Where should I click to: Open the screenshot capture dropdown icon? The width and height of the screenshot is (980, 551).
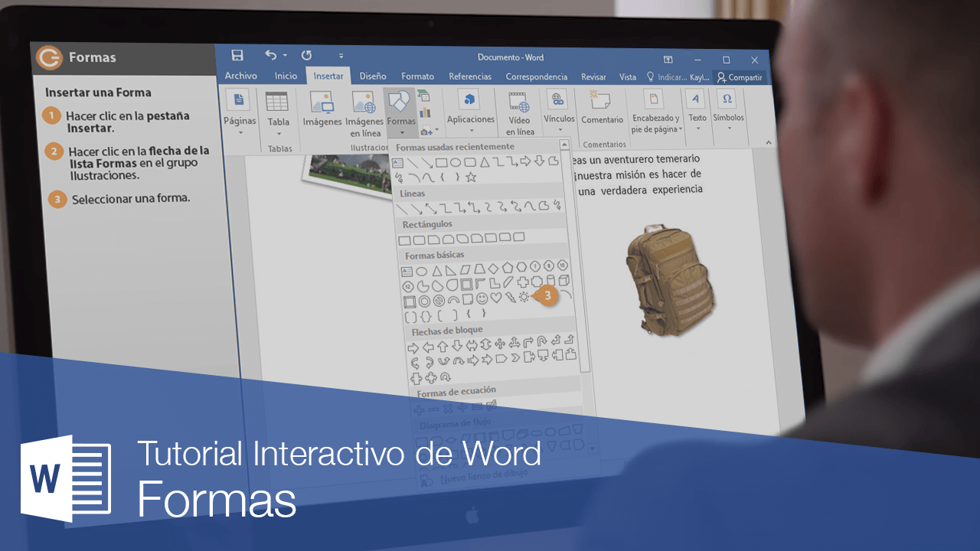click(429, 131)
